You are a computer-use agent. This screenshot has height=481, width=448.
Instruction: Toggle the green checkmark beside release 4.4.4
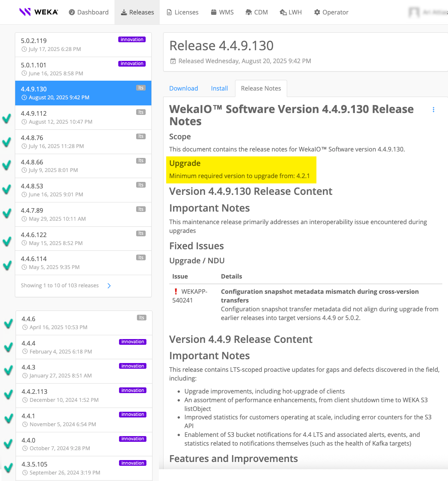pyautogui.click(x=8, y=347)
